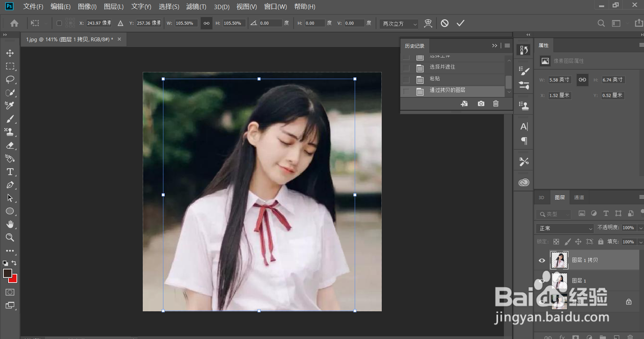Select the 粘贴 history state
The width and height of the screenshot is (644, 339).
pyautogui.click(x=452, y=80)
